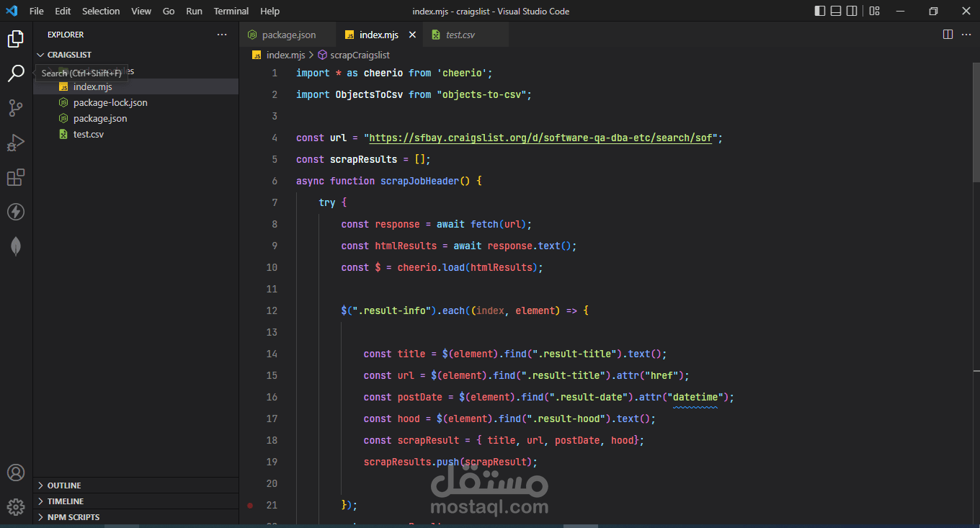The height and width of the screenshot is (528, 980).
Task: Open the Help menu
Action: (270, 11)
